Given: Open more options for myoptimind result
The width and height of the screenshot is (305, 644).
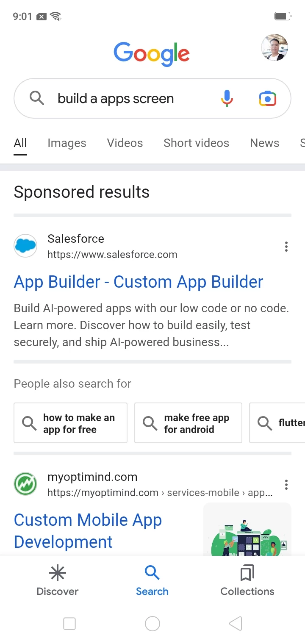Looking at the screenshot, I should click(286, 485).
